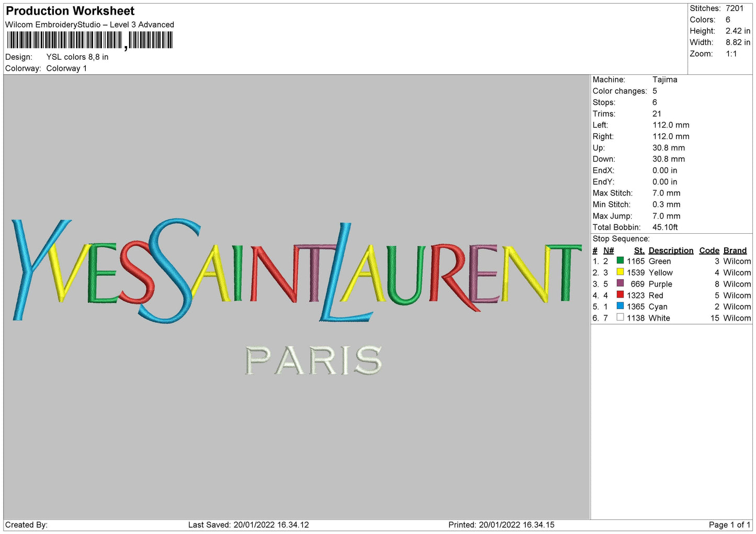Viewport: 756px width, 534px height.
Task: Click the height value 2.42 in
Action: click(x=738, y=31)
